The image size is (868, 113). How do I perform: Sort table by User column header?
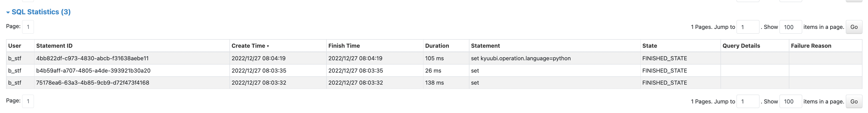[x=15, y=46]
